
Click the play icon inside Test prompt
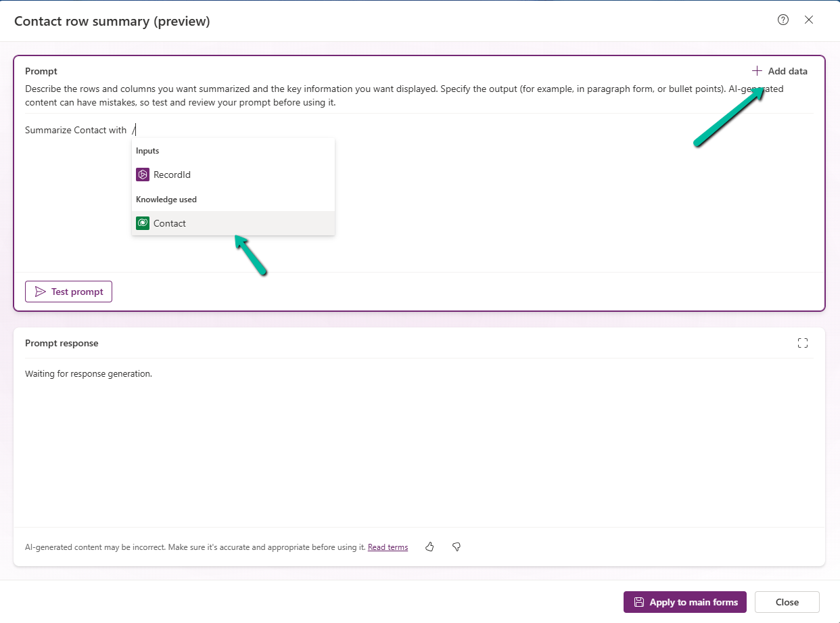point(39,291)
